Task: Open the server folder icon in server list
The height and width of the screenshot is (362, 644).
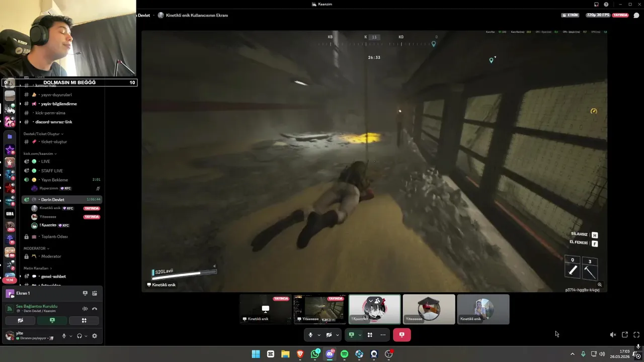Action: (x=10, y=136)
